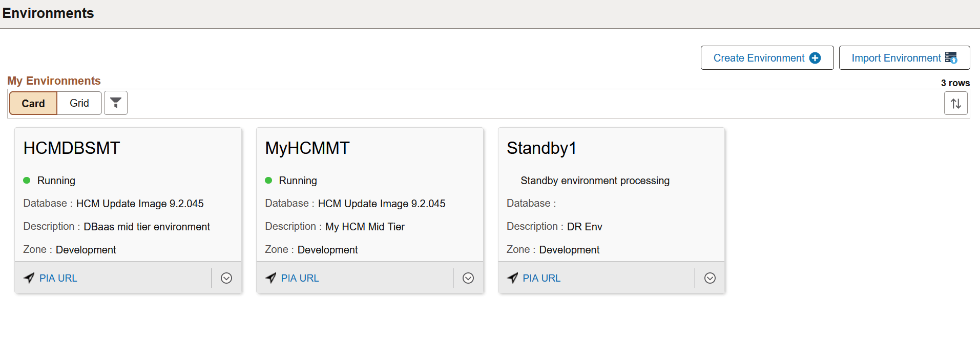Switch view to Grid layout

[79, 103]
